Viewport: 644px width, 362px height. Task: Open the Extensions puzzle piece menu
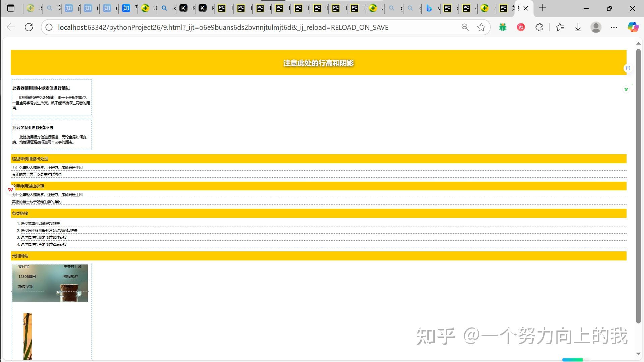point(539,27)
